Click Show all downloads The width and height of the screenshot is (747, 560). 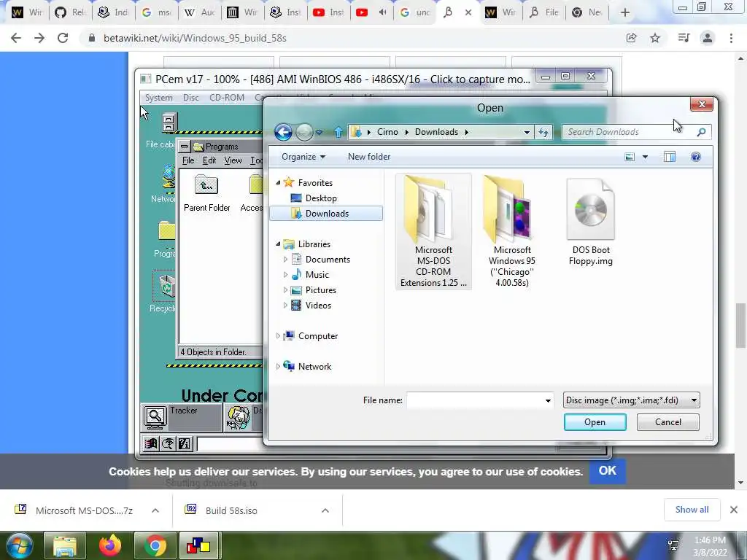692,510
